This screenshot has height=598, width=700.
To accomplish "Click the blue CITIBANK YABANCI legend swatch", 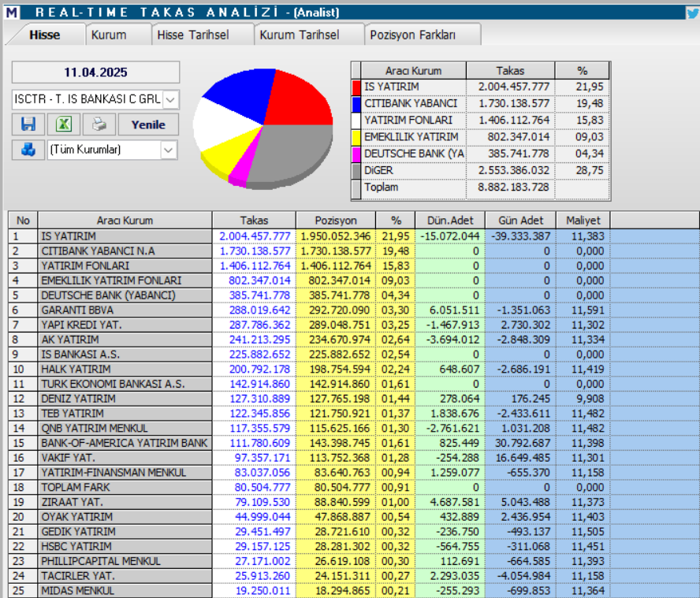I will [356, 103].
